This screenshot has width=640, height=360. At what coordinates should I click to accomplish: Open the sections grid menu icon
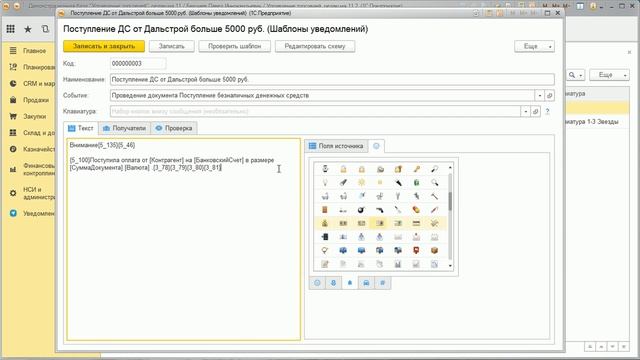pos(11,29)
